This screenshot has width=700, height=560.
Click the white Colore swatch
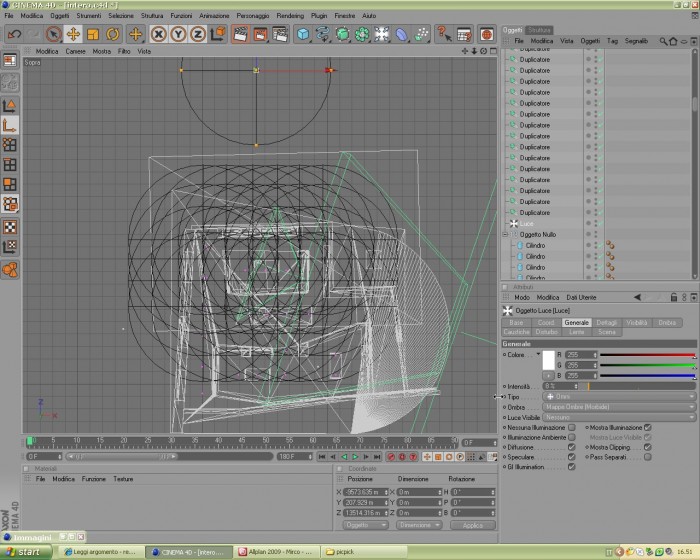[x=548, y=360]
